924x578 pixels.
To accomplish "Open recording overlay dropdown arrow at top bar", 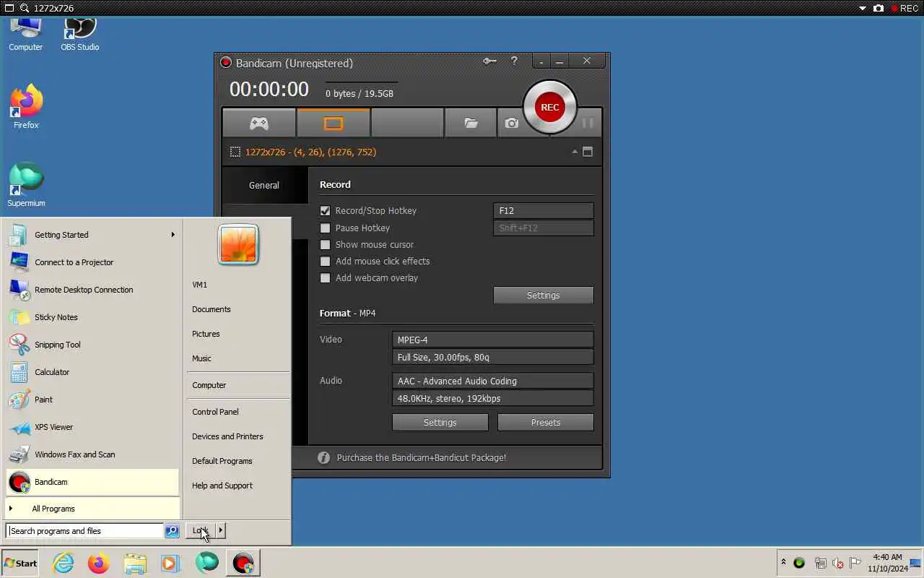I will (x=862, y=9).
